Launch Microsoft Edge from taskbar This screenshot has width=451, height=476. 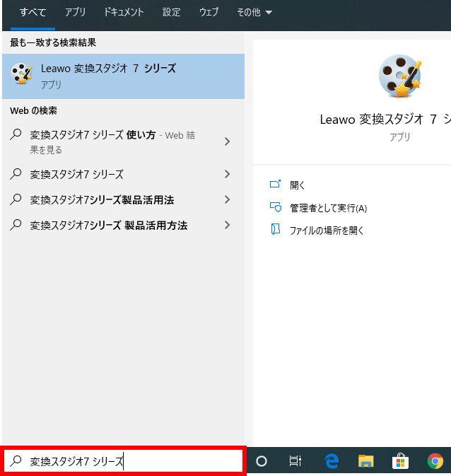pos(331,461)
